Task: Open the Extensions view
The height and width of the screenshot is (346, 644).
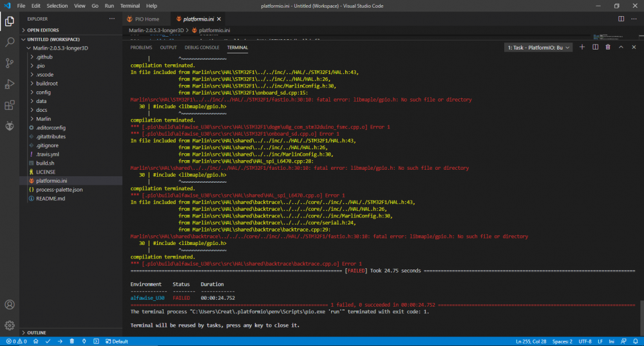Action: click(10, 105)
